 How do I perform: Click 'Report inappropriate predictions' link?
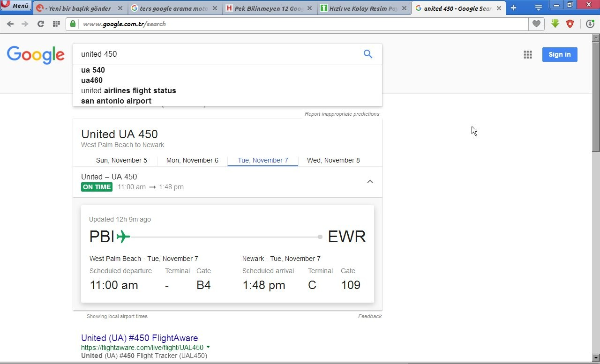pyautogui.click(x=342, y=114)
